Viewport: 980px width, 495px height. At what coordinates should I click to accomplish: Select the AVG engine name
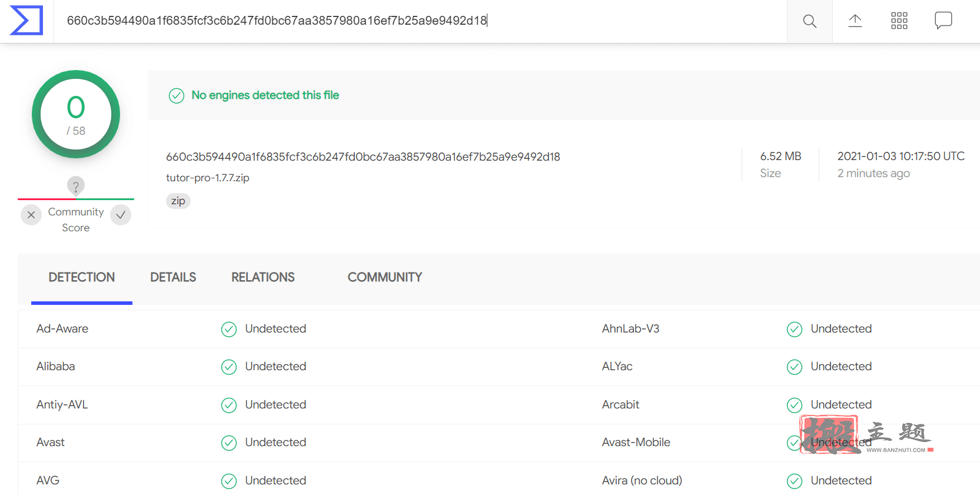click(48, 480)
